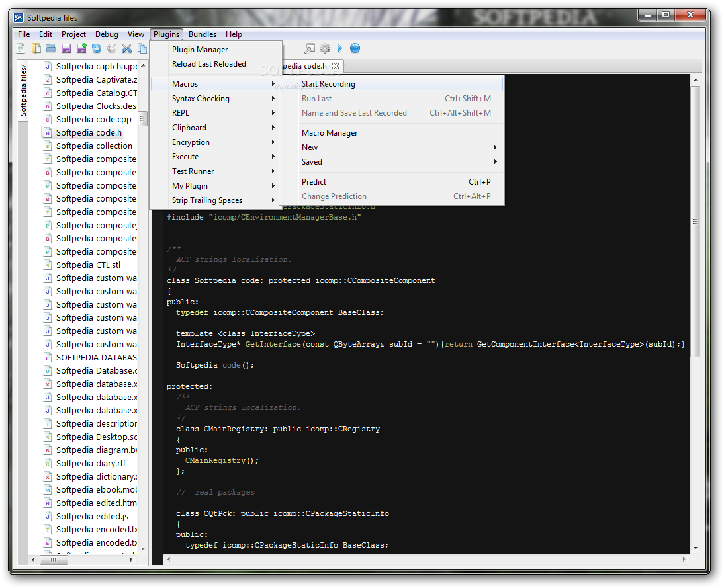Click the file icon of Softpedia captcha.jpg
This screenshot has height=588, width=724.
48,66
